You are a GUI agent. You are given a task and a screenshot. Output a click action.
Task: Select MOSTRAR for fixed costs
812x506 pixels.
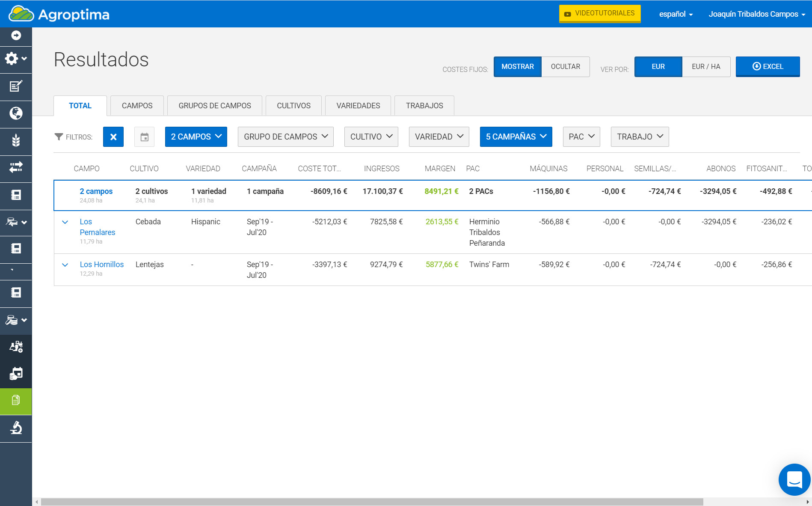(x=517, y=67)
